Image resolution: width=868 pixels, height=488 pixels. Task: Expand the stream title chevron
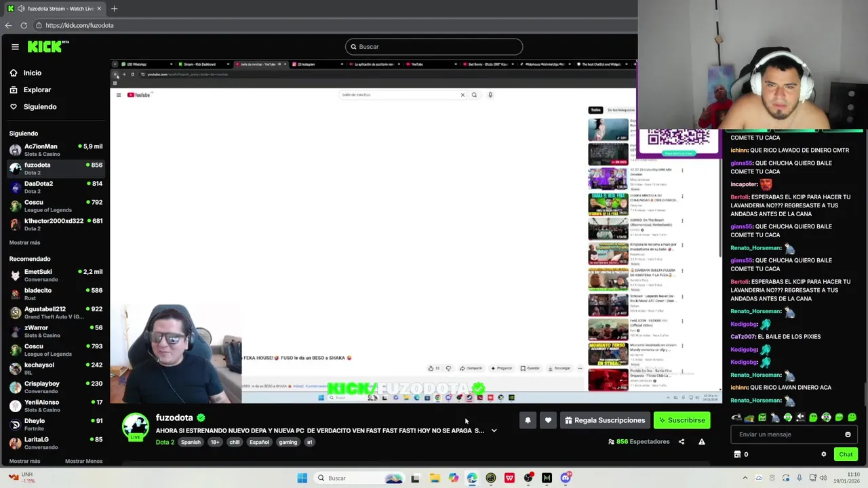point(494,430)
